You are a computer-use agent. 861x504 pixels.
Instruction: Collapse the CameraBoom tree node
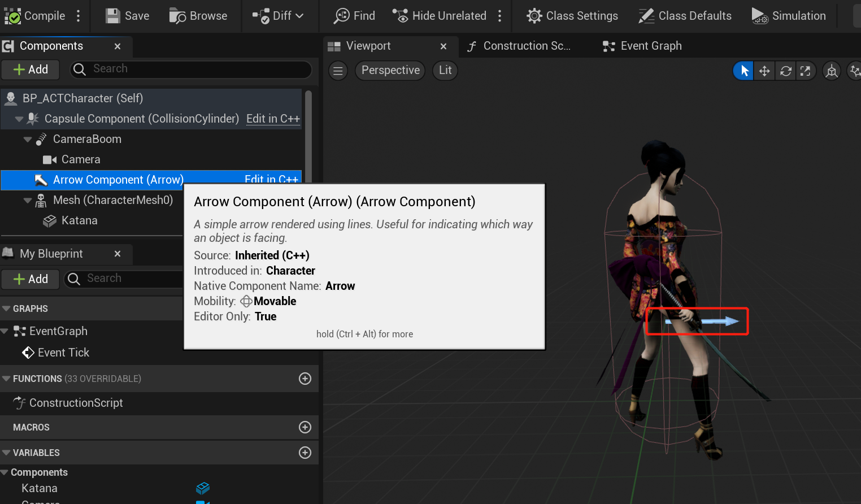tap(28, 139)
